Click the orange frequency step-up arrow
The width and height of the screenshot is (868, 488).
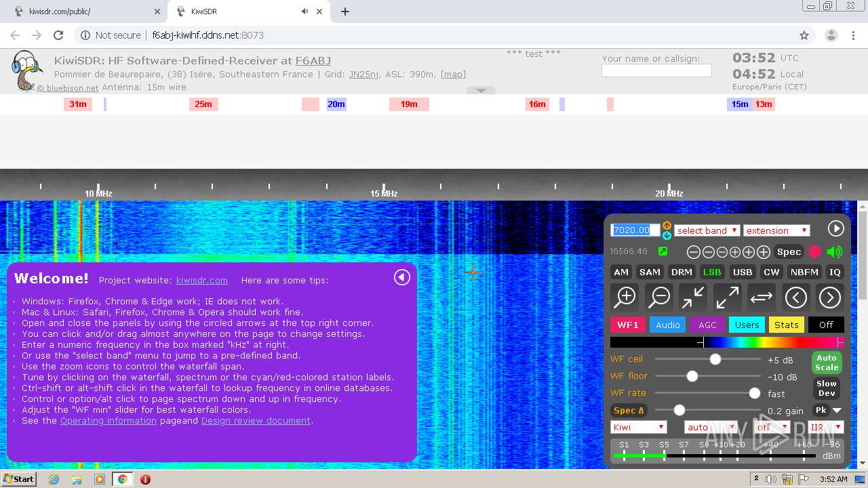[x=667, y=226]
